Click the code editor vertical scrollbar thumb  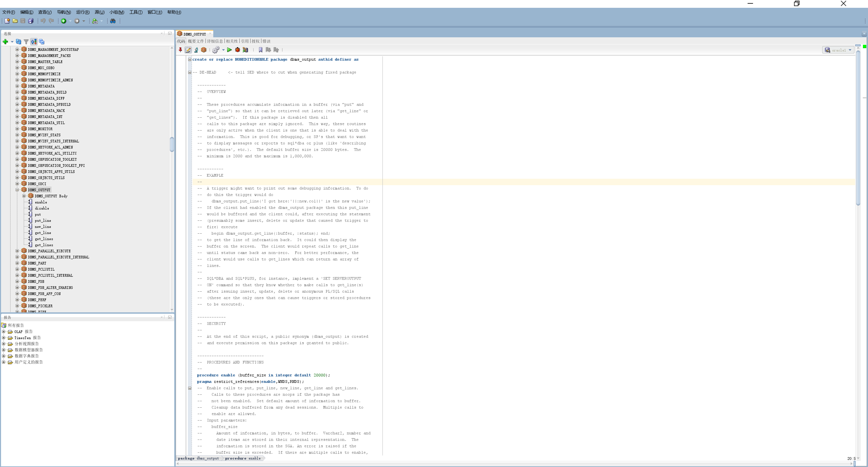click(x=858, y=128)
